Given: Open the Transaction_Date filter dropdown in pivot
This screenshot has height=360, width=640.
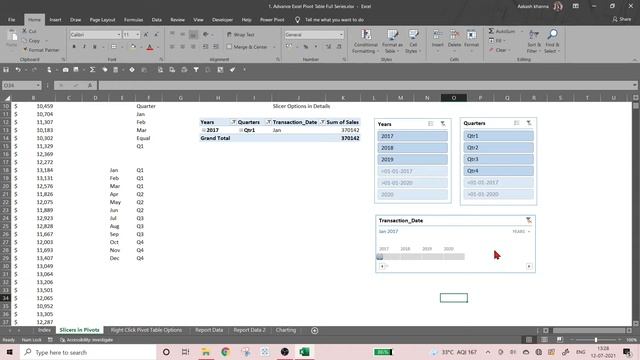Looking at the screenshot, I should pos(322,122).
